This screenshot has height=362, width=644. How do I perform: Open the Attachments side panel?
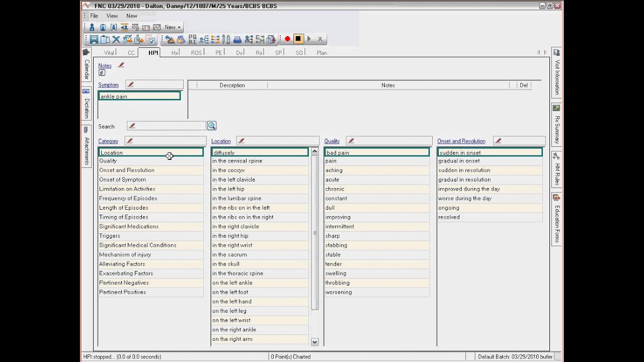coord(86,147)
